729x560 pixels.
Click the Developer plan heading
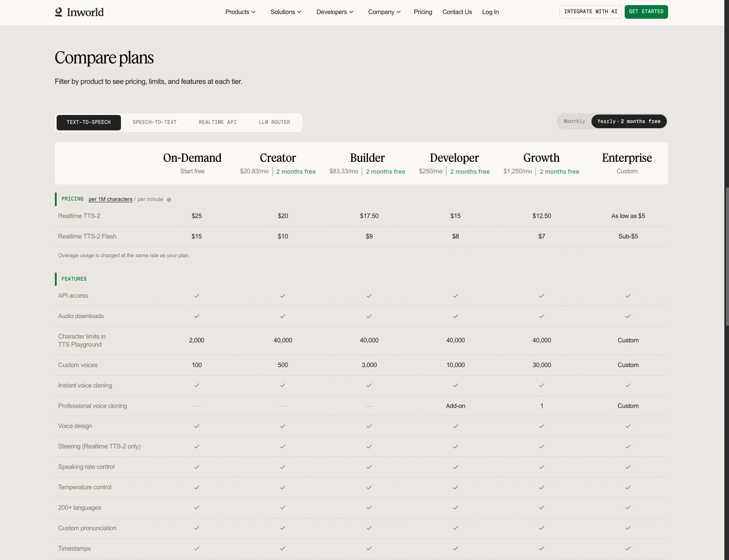point(454,158)
